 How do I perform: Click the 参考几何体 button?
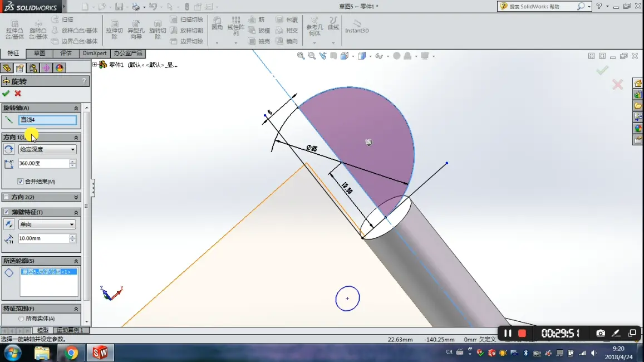[x=314, y=26]
